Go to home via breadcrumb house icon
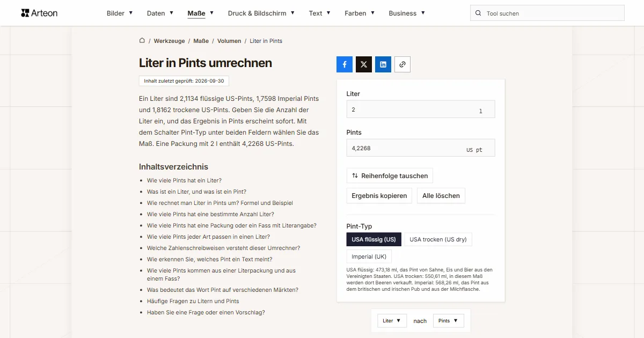 pyautogui.click(x=142, y=41)
